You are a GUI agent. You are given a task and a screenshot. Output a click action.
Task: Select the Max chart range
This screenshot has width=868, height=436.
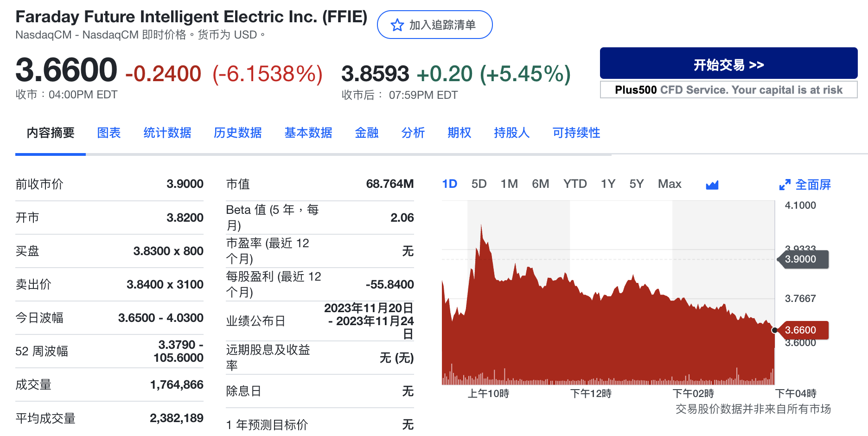point(669,184)
